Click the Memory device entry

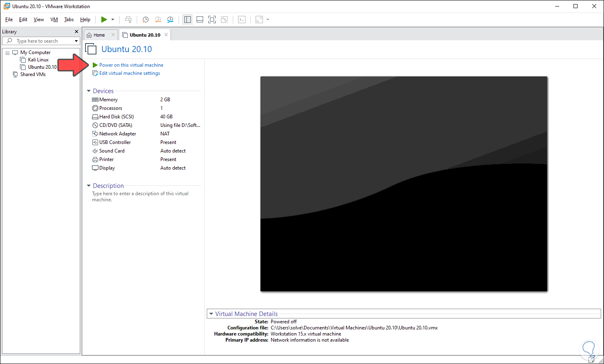108,100
